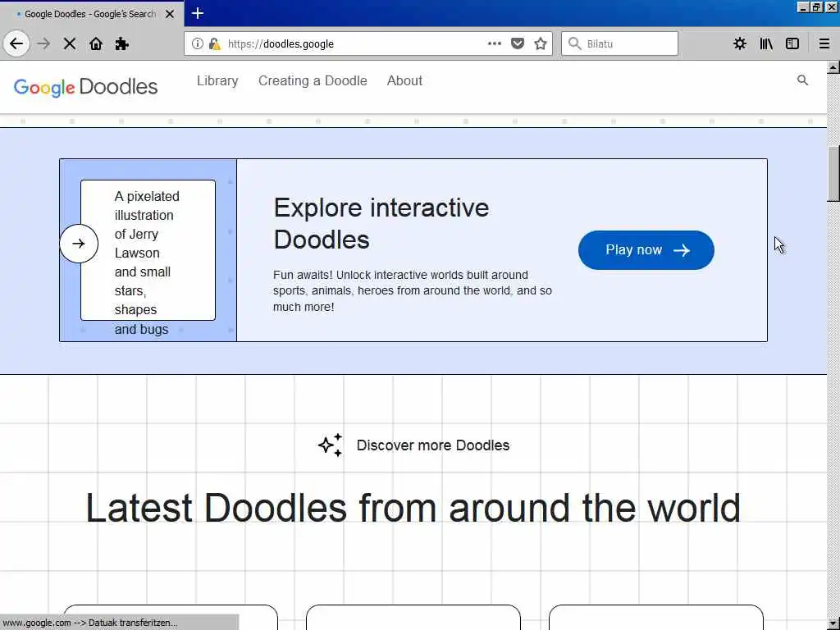This screenshot has height=630, width=840.
Task: Click the scrollbar down arrow
Action: [833, 624]
